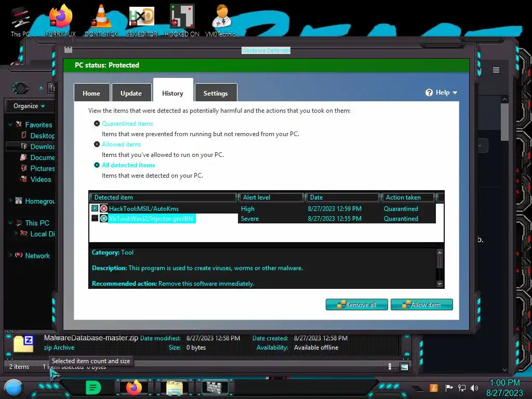
Task: Open the SEX EDITOR HxD desktop icon
Action: (142, 20)
